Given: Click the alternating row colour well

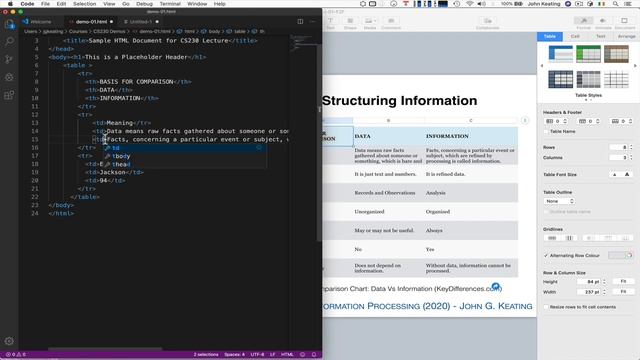Looking at the screenshot, I should (620, 256).
